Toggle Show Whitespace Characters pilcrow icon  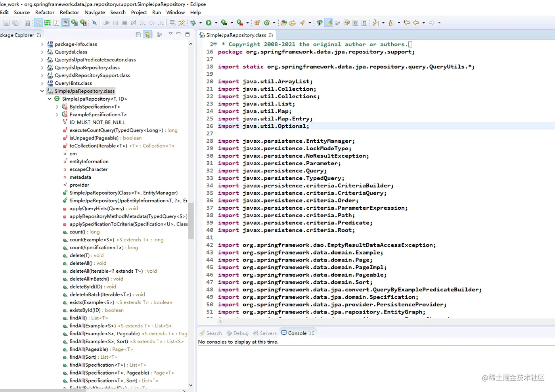coord(364,23)
